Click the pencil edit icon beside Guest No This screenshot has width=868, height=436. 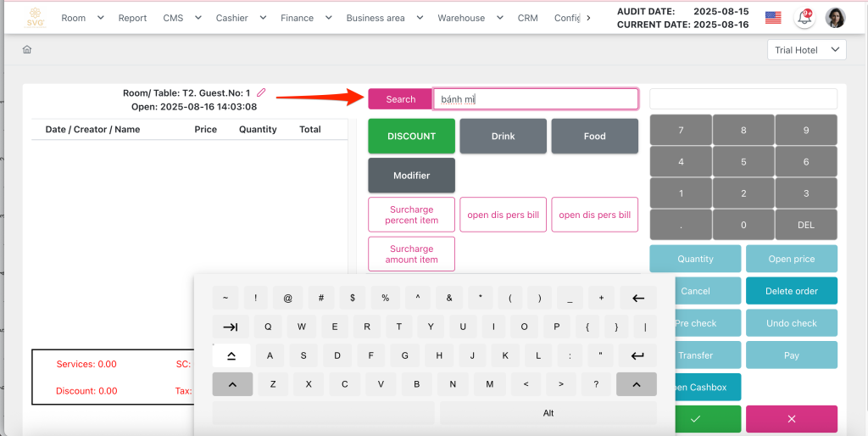[x=261, y=92]
